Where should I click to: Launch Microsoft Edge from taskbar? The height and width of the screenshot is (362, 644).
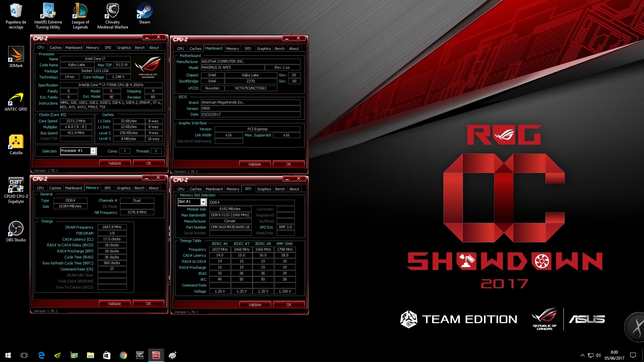pos(41,355)
